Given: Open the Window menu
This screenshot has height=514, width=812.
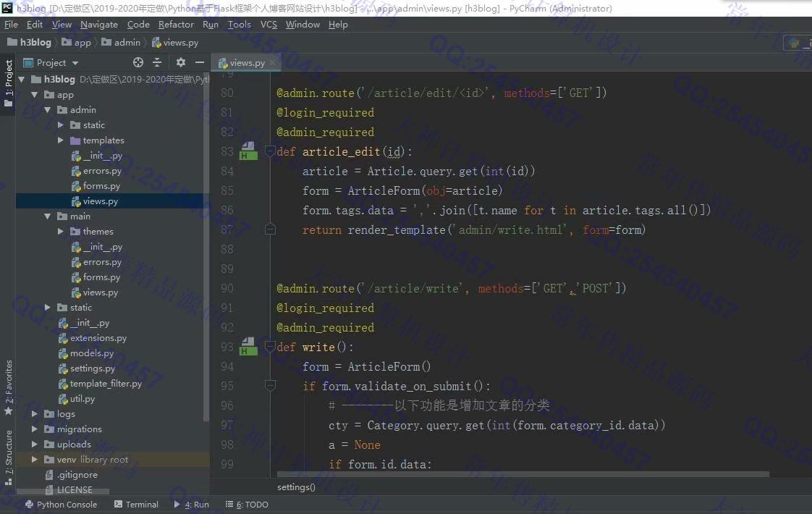Looking at the screenshot, I should pyautogui.click(x=303, y=25).
